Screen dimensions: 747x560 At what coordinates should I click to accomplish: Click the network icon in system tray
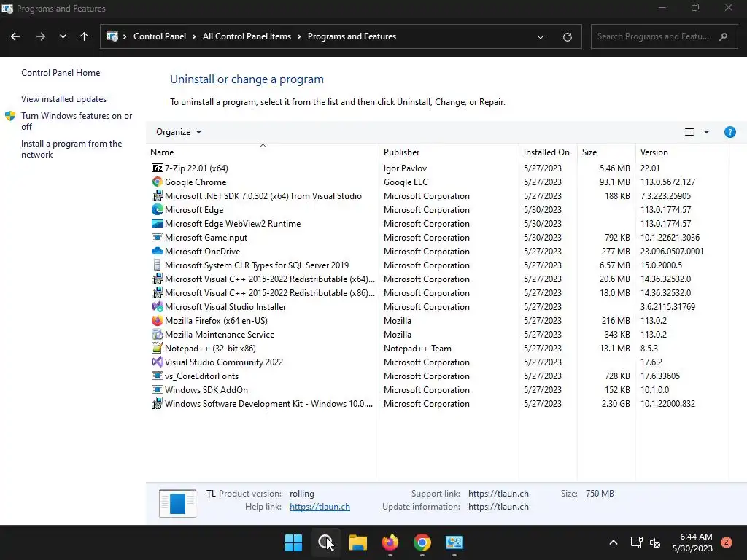pos(636,542)
